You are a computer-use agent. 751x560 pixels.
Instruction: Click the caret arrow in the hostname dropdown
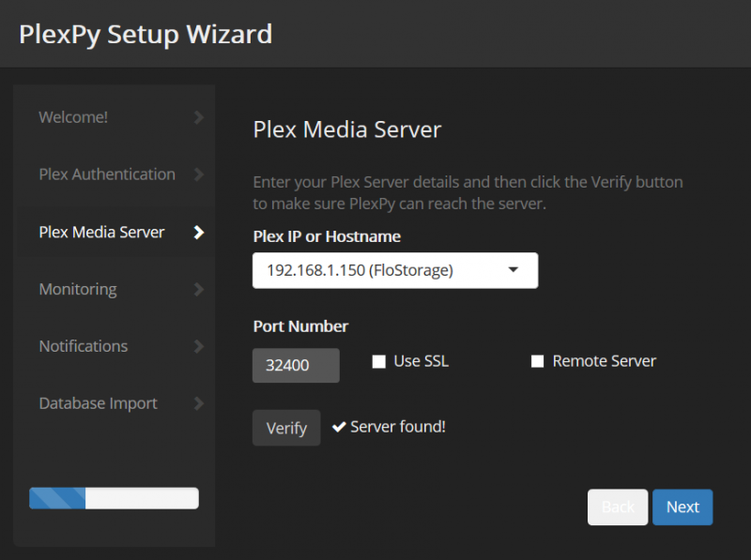[513, 269]
